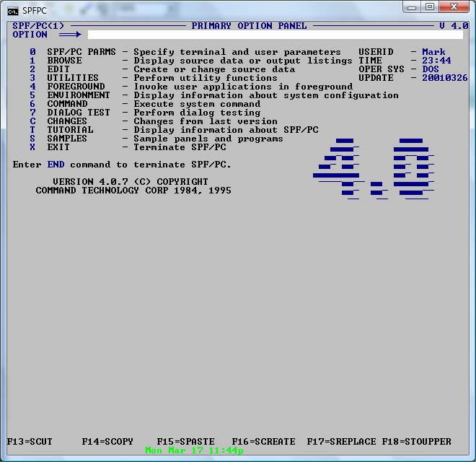Click 'Display information about SPF/PC' description
476x462 pixels.
226,130
